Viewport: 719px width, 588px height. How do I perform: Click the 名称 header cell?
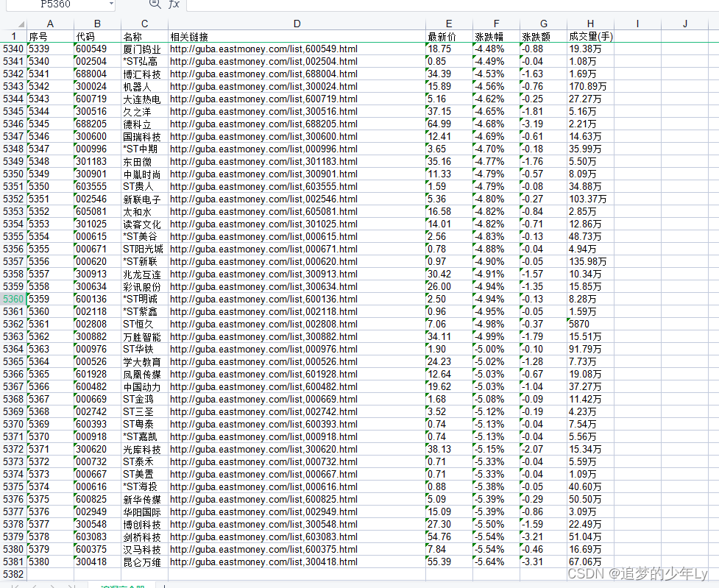pyautogui.click(x=144, y=36)
